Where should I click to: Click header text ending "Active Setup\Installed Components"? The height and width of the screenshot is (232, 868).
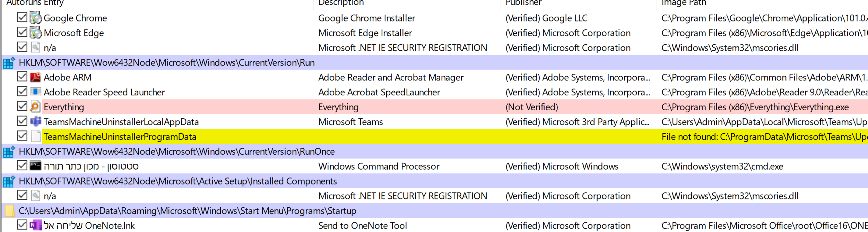click(178, 181)
